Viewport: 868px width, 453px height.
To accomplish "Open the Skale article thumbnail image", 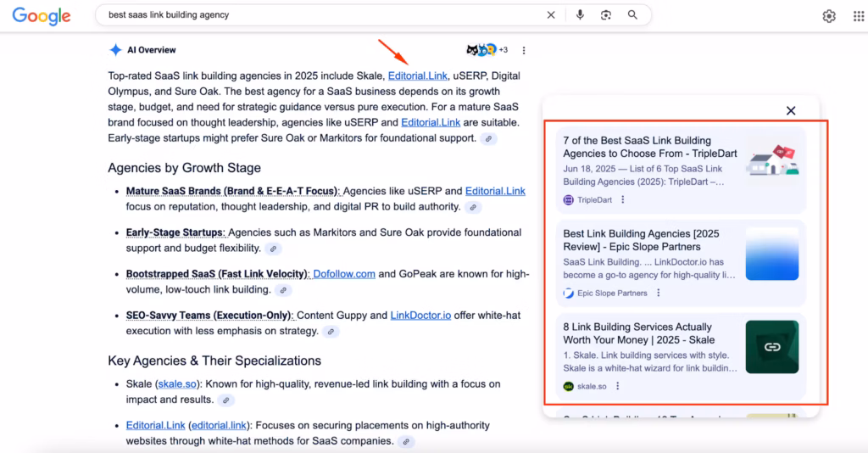I will pyautogui.click(x=771, y=347).
